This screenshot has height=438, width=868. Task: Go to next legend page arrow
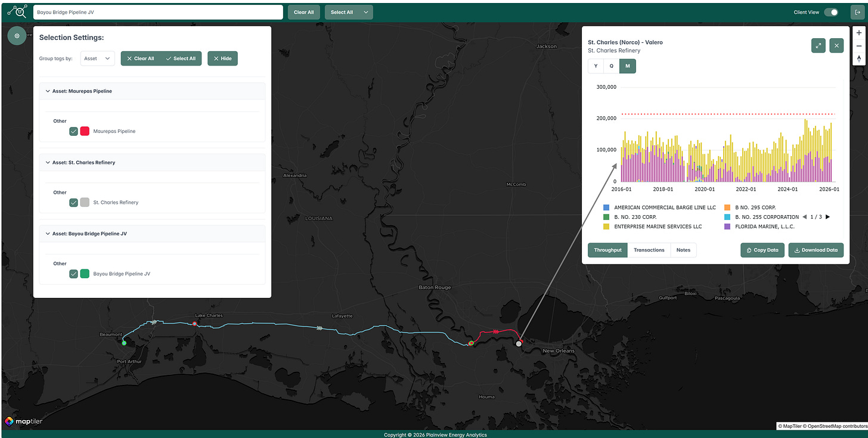click(x=827, y=217)
